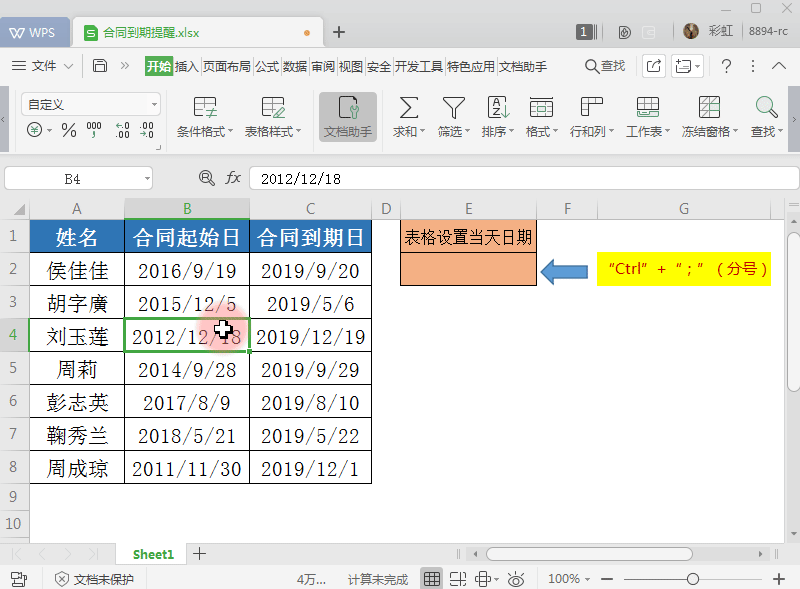Screen dimensions: 800x589
Task: Click the sort (排序) icon
Action: 498,108
